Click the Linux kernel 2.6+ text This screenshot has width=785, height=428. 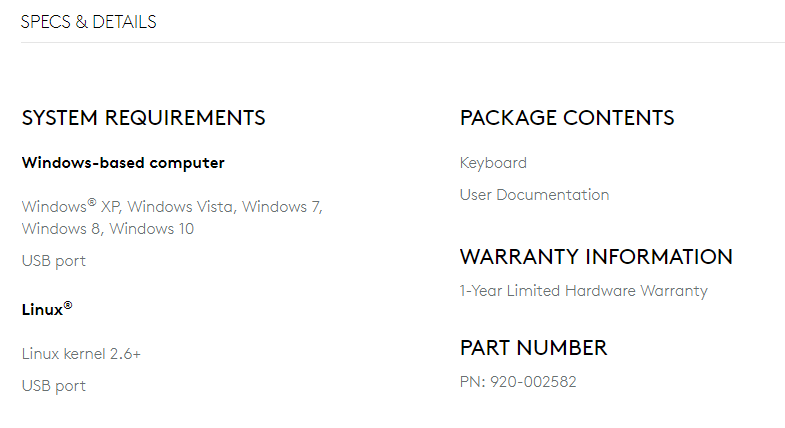tap(81, 354)
